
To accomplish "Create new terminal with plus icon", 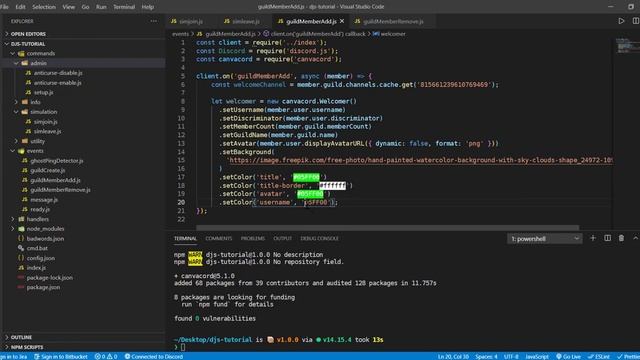I will 593,238.
